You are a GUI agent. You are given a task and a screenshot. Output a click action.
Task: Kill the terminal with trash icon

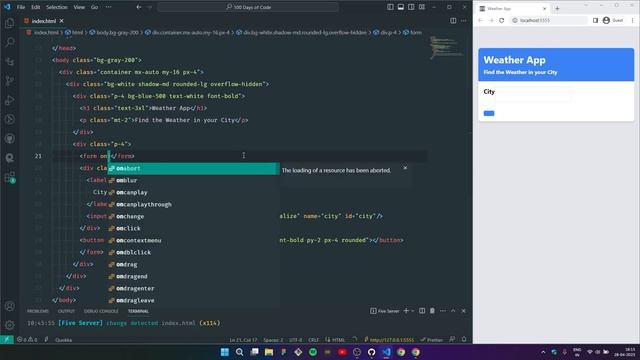click(x=432, y=311)
